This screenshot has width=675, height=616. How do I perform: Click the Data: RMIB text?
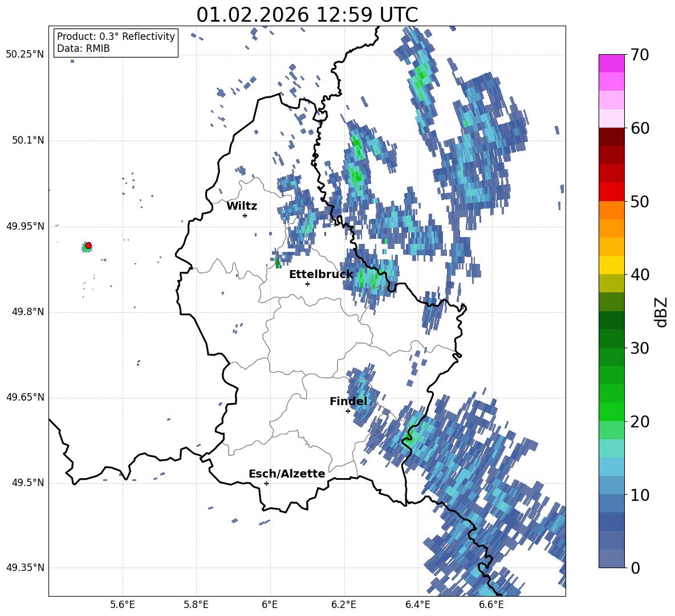click(x=83, y=48)
